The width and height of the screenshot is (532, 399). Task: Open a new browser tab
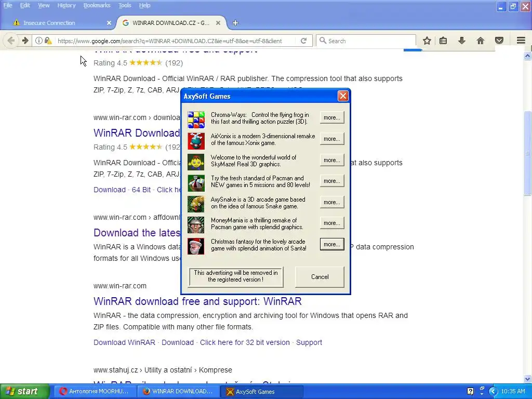click(x=235, y=23)
